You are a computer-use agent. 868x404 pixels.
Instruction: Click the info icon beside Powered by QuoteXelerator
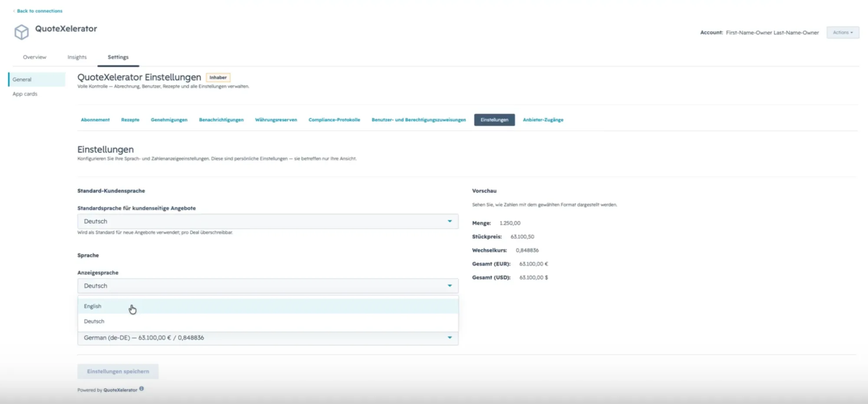(x=141, y=389)
